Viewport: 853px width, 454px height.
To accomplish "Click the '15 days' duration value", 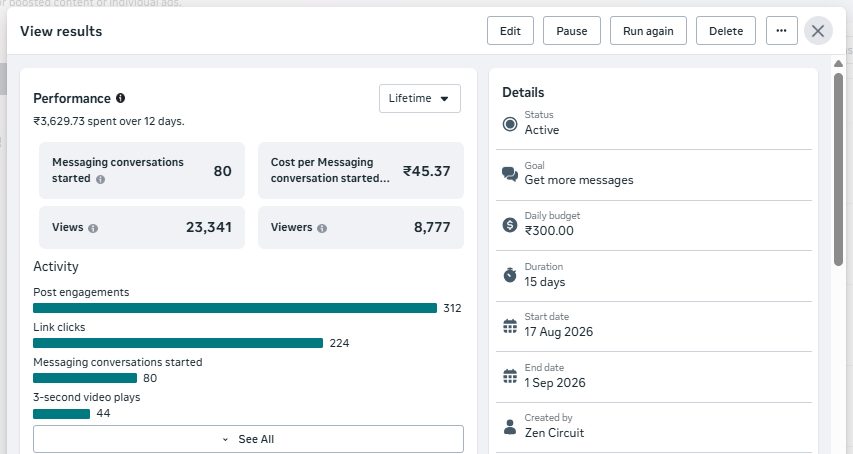I will (545, 282).
